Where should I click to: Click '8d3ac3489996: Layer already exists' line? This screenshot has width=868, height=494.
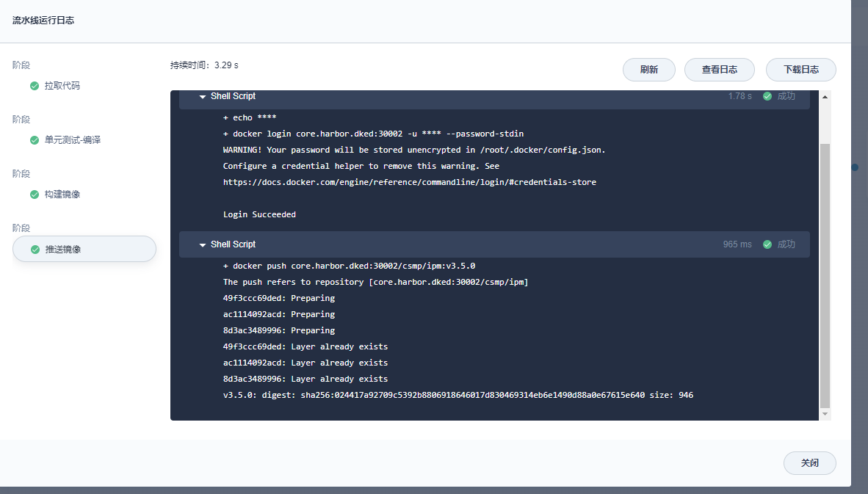(x=305, y=379)
